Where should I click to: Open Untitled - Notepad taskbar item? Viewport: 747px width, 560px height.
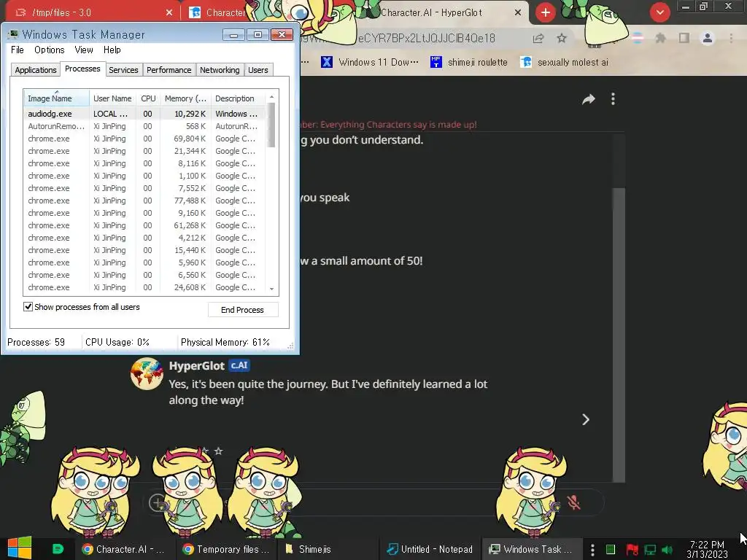430,549
